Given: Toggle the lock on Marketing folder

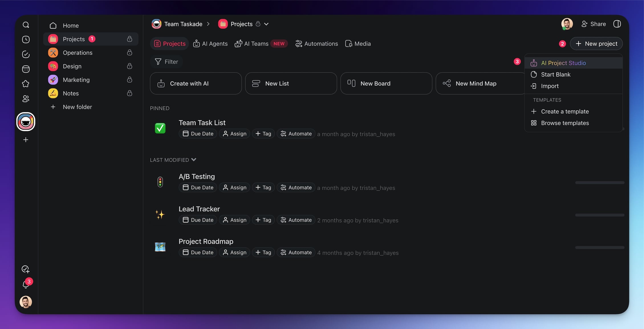Looking at the screenshot, I should [129, 80].
